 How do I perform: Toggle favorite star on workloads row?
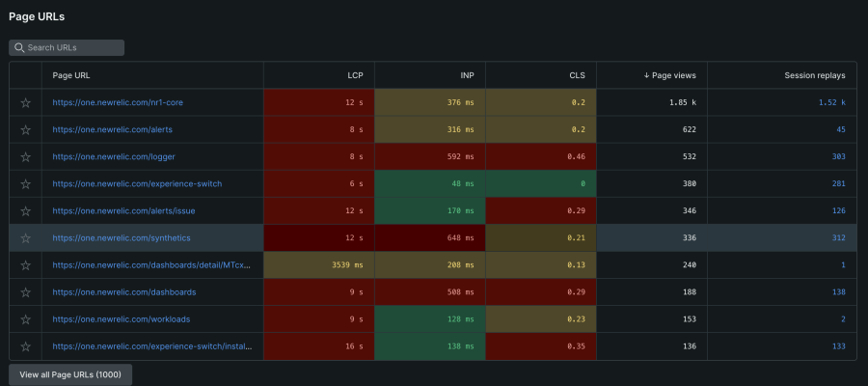[x=25, y=319]
